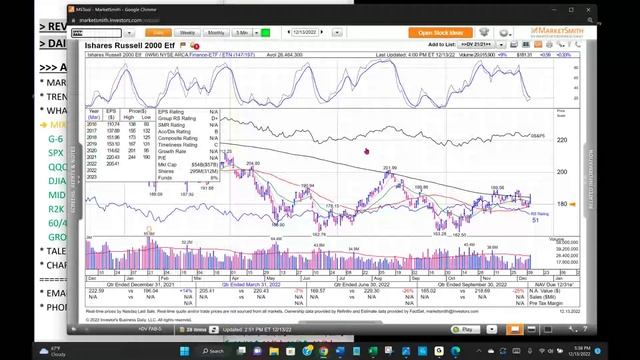This screenshot has height=360, width=640.
Task: Click the printer icon in chart header
Action: (x=549, y=44)
